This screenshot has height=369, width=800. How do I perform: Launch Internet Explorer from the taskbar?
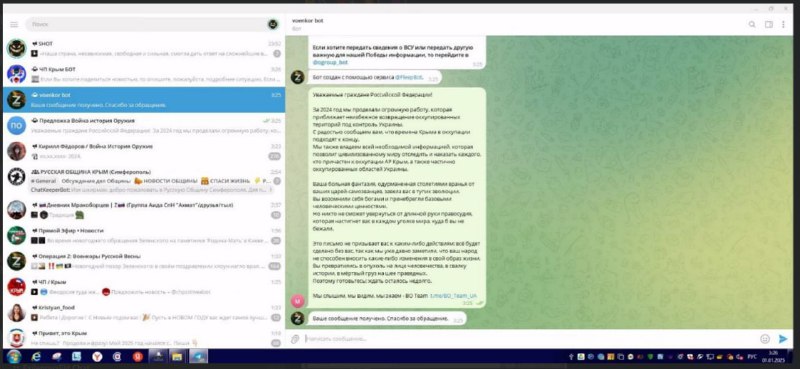point(36,357)
